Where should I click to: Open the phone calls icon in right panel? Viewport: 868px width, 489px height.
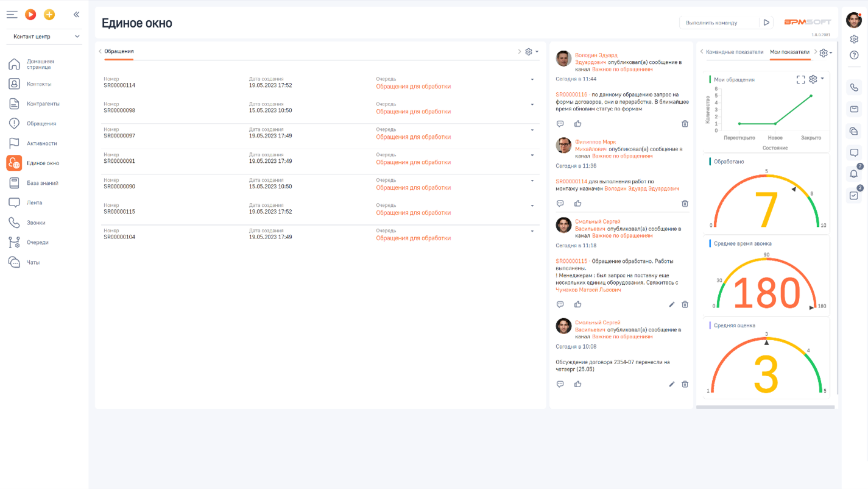tap(854, 88)
